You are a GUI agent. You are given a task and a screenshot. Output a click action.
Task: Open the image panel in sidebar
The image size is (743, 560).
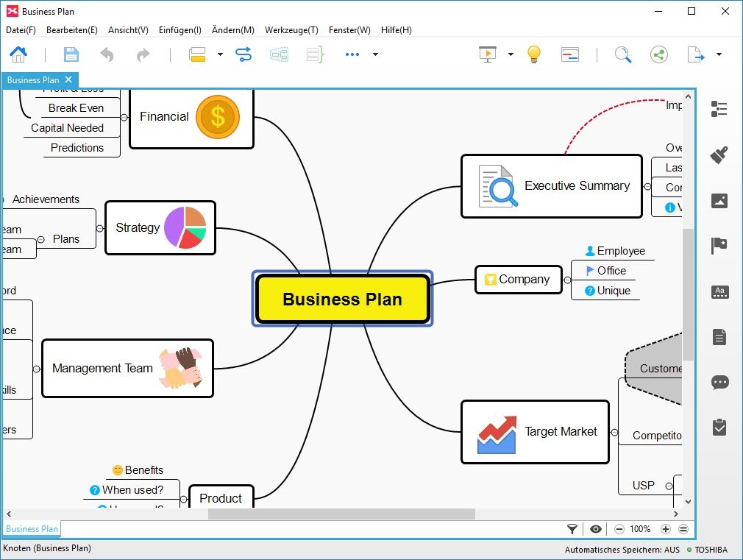pyautogui.click(x=719, y=201)
